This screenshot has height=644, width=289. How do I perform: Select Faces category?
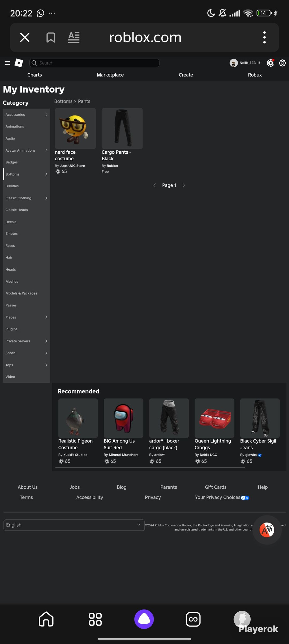click(x=27, y=246)
